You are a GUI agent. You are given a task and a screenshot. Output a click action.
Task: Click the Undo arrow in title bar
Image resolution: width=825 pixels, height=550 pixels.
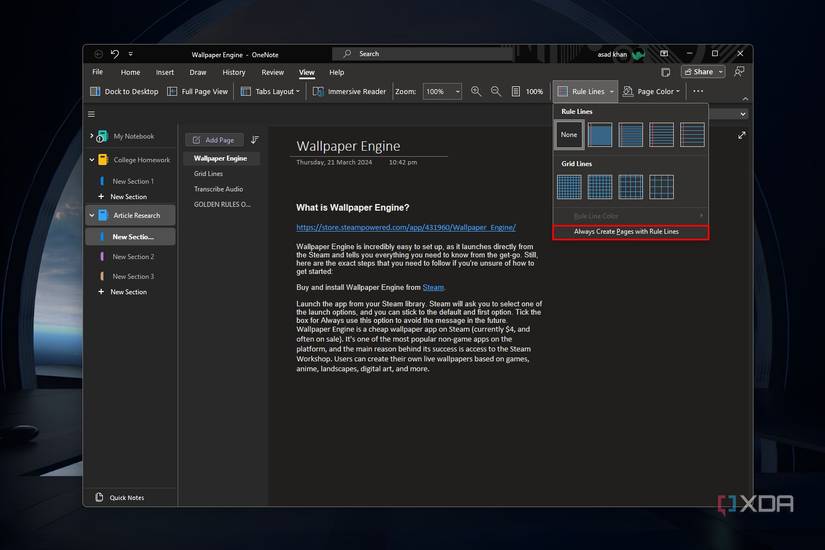pos(115,54)
